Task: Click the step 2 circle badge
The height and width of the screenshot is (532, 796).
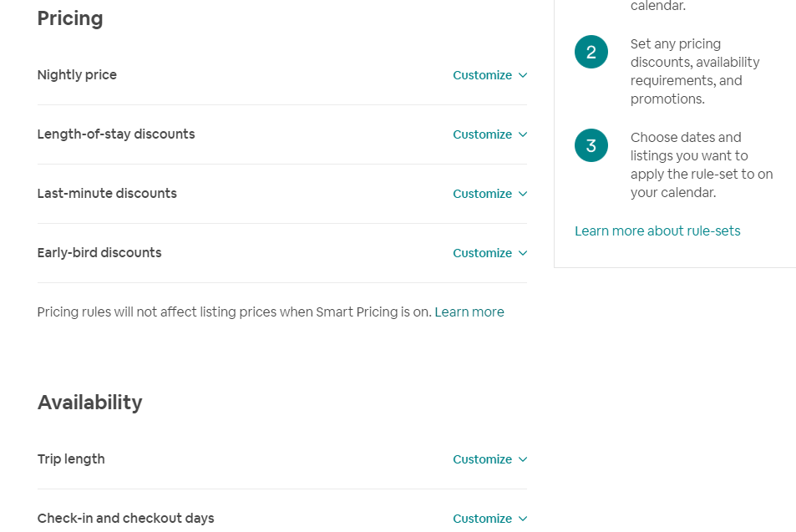Action: [591, 53]
